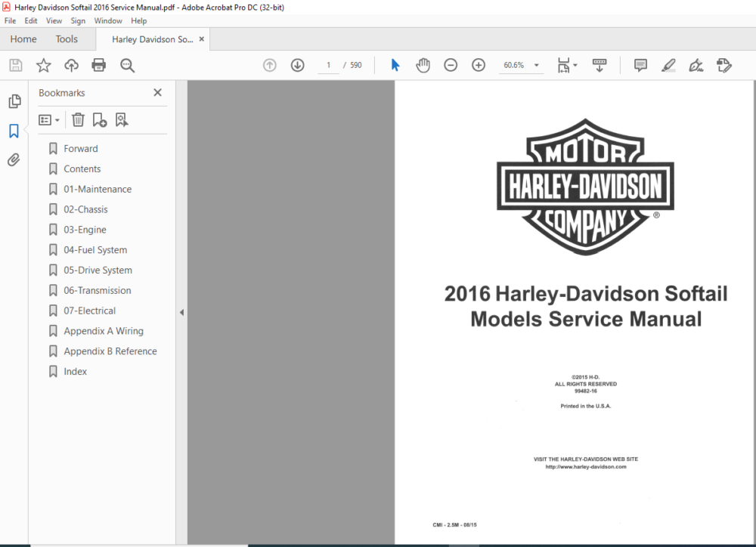
Task: Click the harley-davidson.com URL in the page
Action: tap(586, 466)
